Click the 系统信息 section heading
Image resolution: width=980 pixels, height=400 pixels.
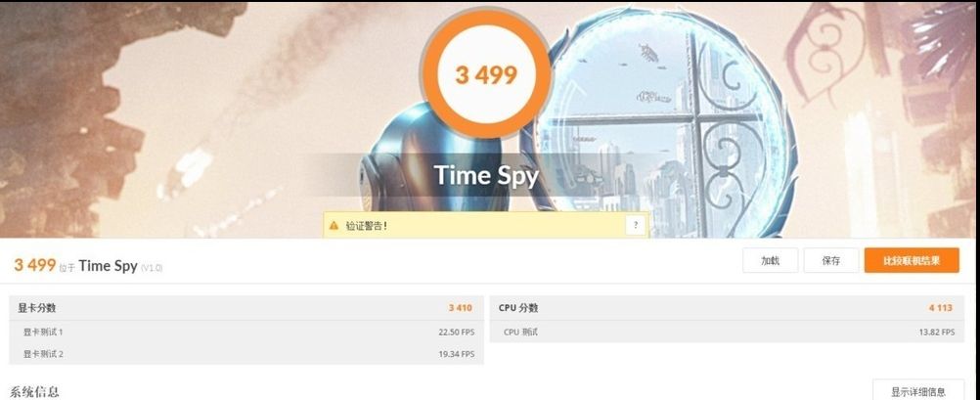(35, 392)
